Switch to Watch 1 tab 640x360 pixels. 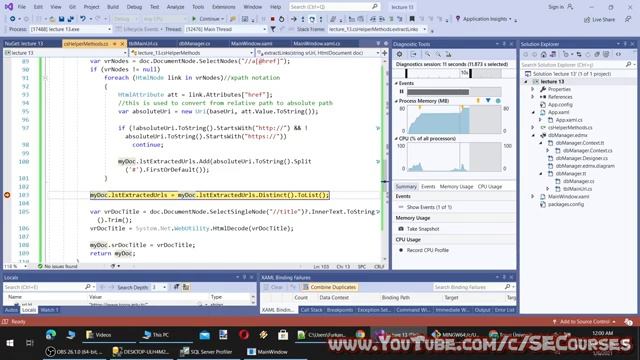point(49,310)
